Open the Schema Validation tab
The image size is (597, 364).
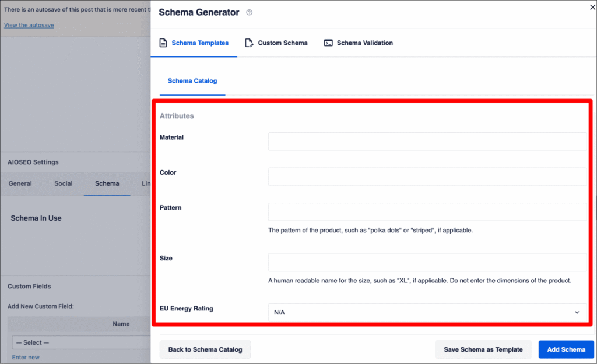(359, 43)
